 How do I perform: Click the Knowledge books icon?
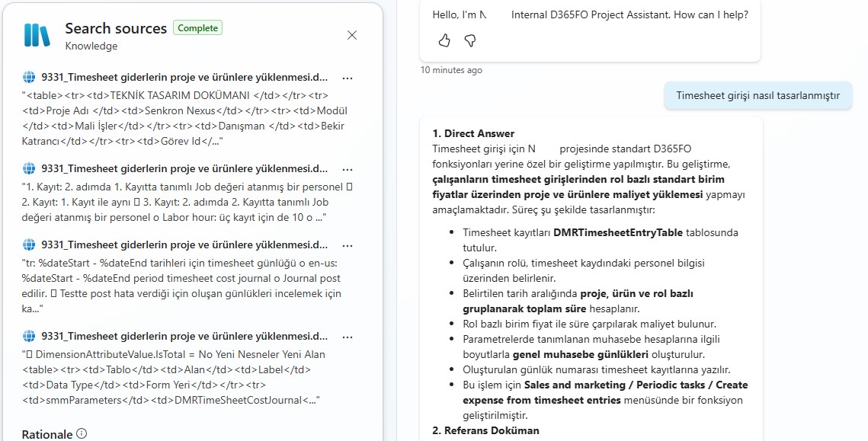pyautogui.click(x=37, y=36)
